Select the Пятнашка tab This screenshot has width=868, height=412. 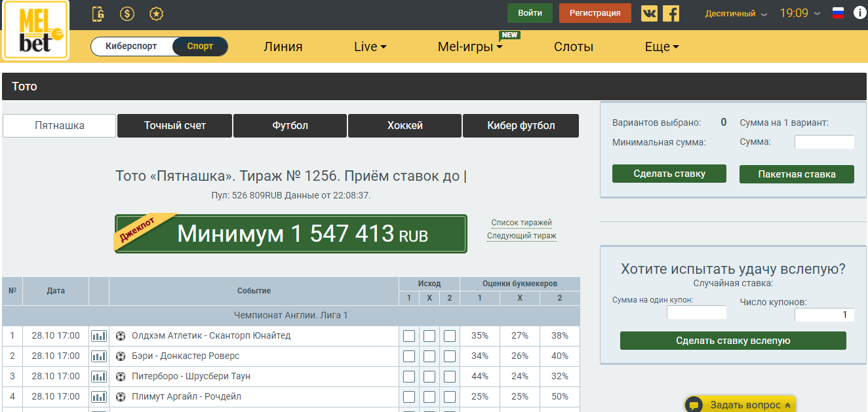[x=60, y=126]
